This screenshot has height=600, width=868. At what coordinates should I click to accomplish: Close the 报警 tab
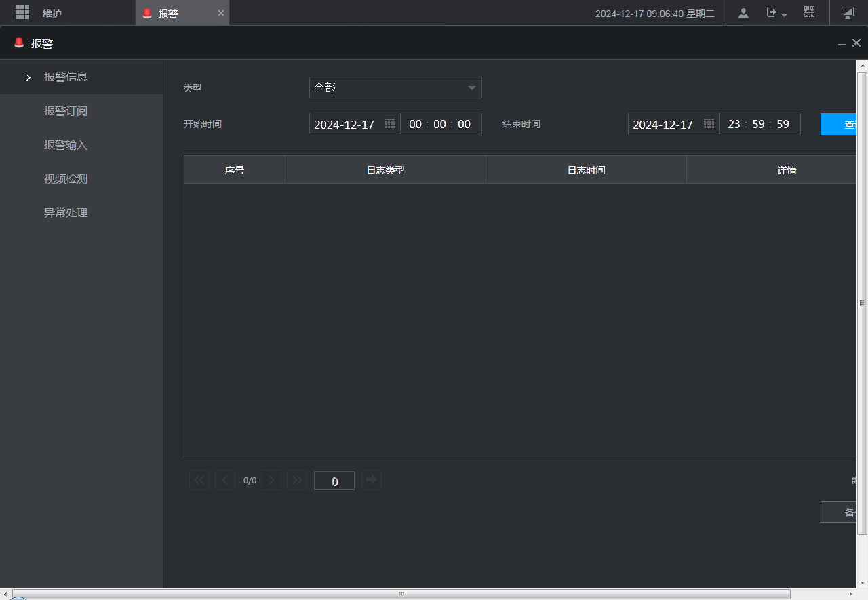tap(220, 13)
